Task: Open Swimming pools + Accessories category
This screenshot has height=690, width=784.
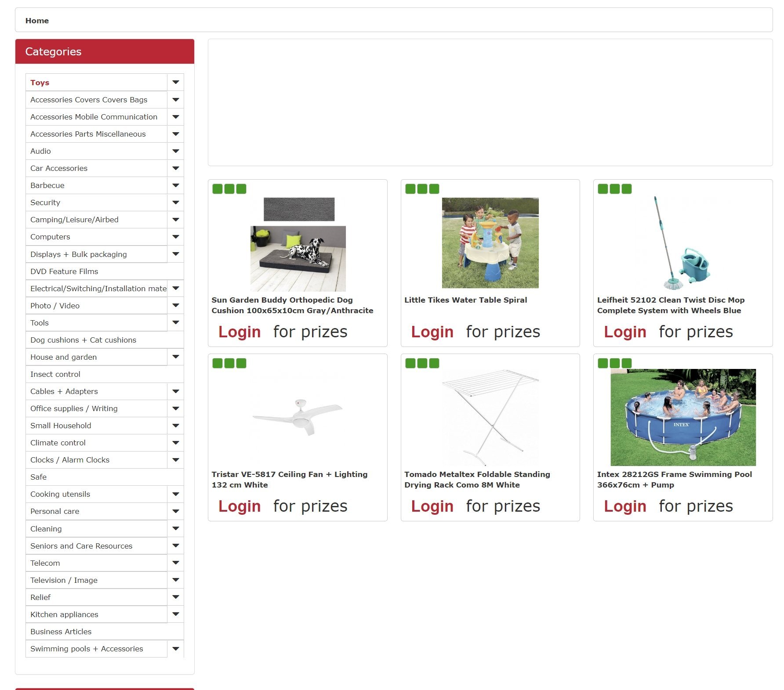Action: (96, 648)
